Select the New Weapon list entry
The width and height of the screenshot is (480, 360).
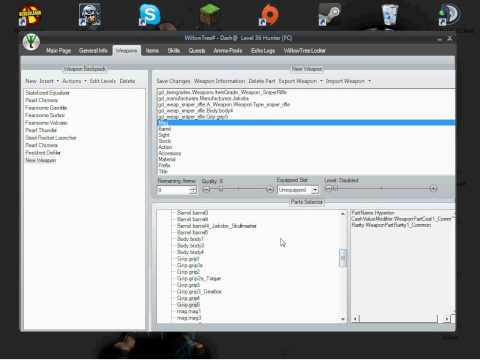click(41, 160)
